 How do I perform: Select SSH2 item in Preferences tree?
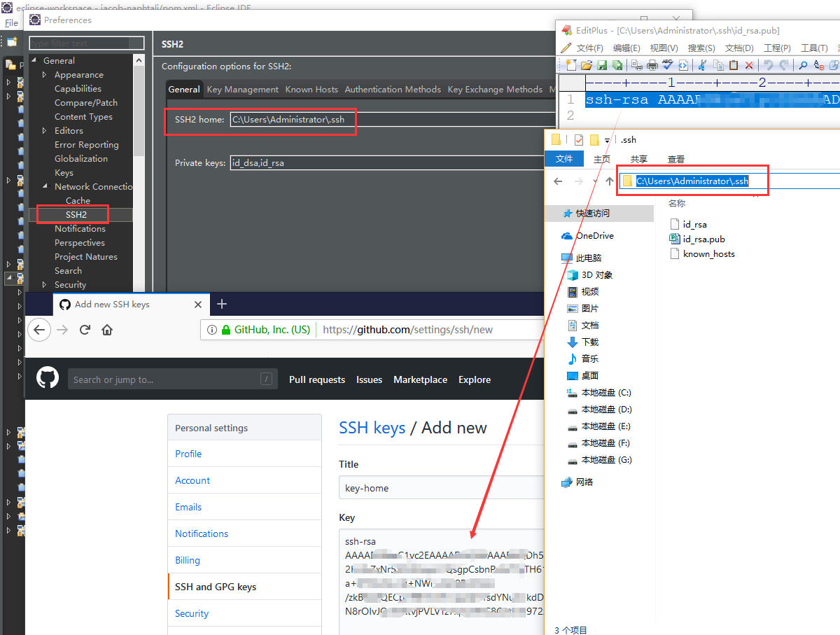coord(76,215)
